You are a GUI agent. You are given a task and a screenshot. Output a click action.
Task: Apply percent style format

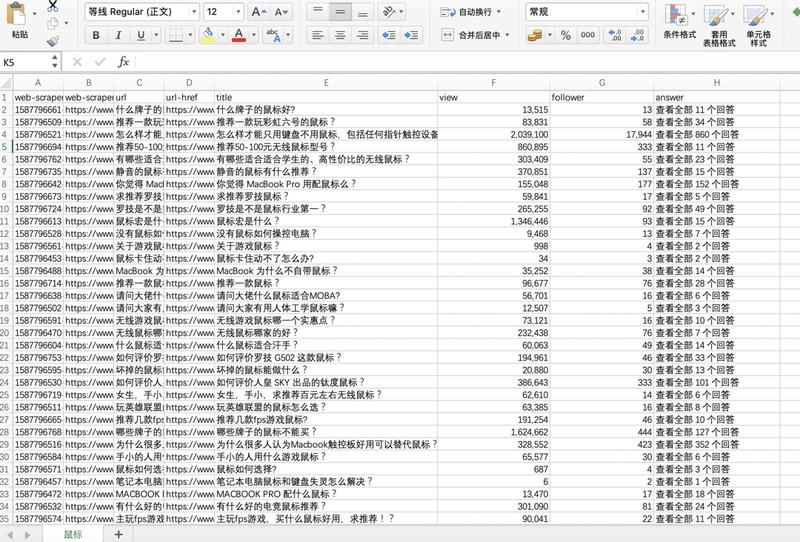coord(565,35)
